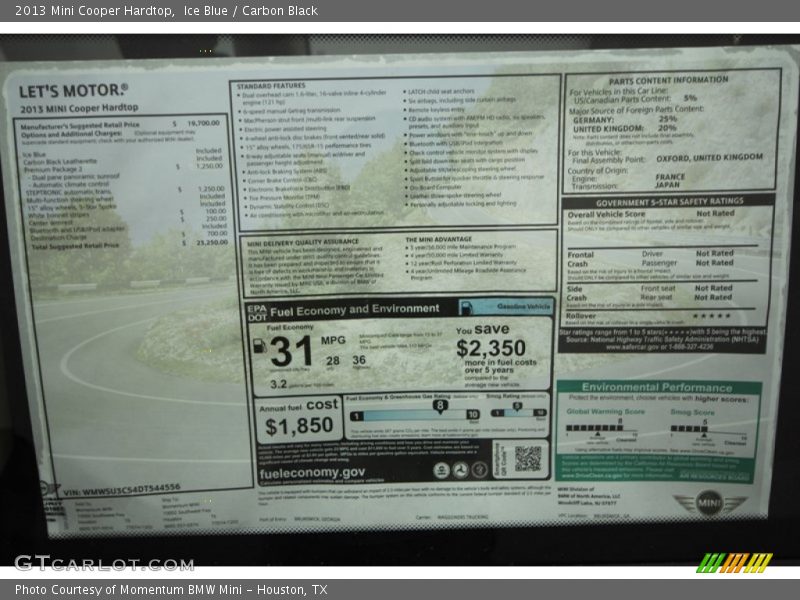Click the LET'S MOTOR heading
800x600 pixels.
tap(73, 91)
